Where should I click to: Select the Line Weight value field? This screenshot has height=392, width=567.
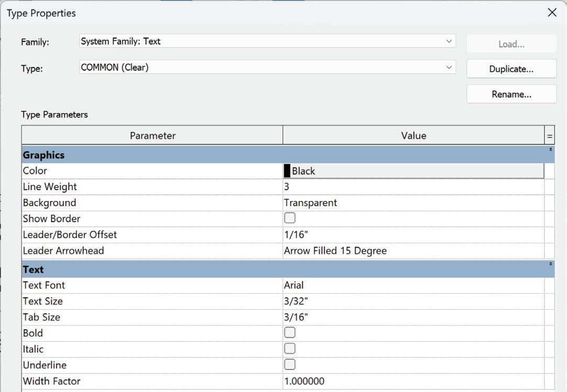[413, 187]
